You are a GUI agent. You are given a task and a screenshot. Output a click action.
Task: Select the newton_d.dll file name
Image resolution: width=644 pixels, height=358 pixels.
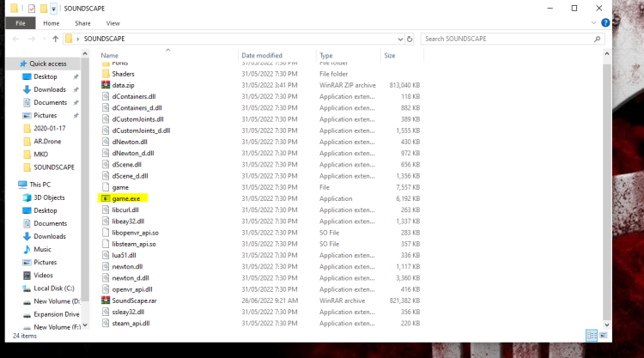coord(131,278)
